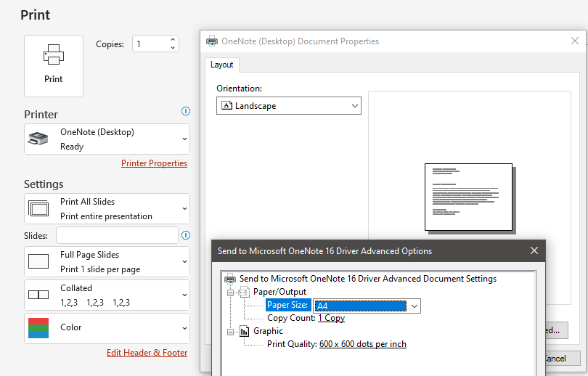The width and height of the screenshot is (588, 376).
Task: Close the OneNote Document Properties dialog
Action: point(574,41)
